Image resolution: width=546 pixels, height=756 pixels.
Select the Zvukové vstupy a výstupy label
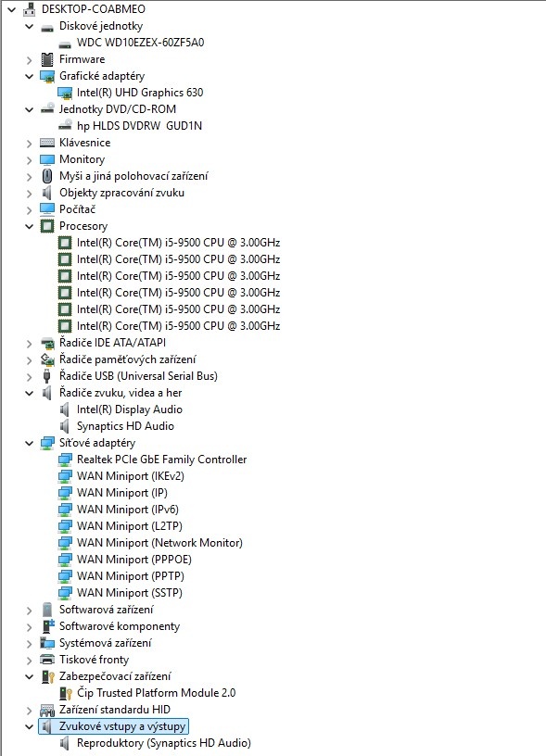click(122, 726)
